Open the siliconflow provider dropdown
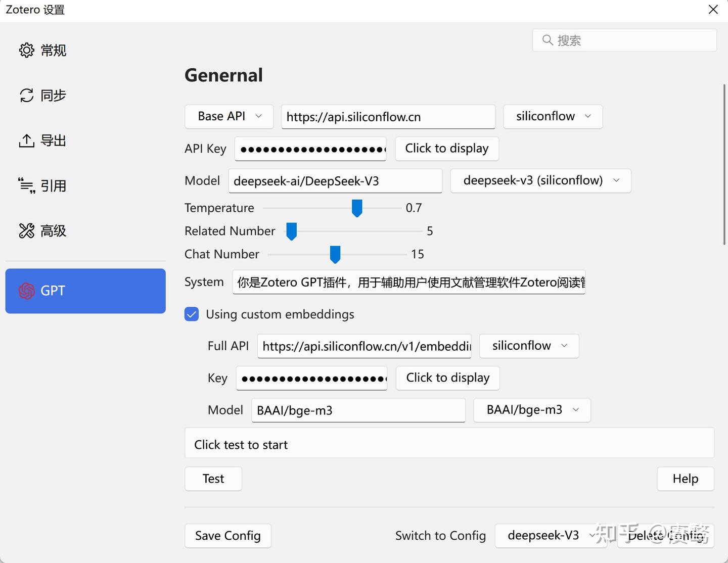The height and width of the screenshot is (563, 728). (553, 116)
